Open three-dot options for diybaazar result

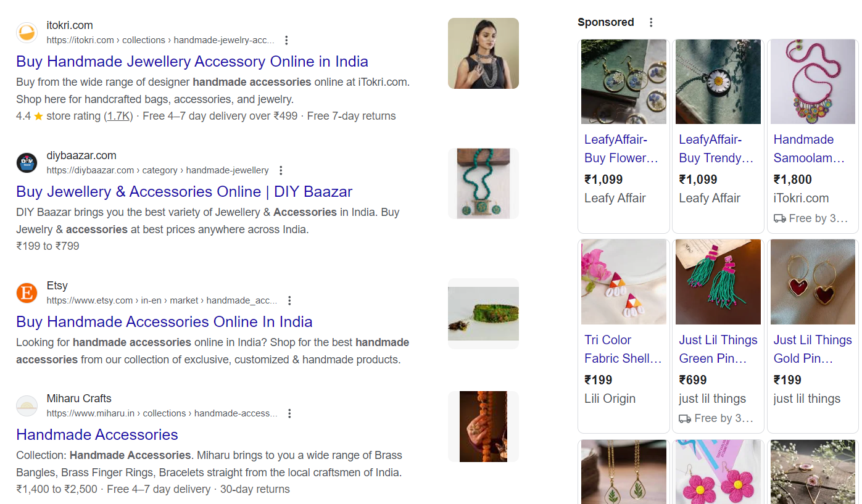click(x=280, y=170)
